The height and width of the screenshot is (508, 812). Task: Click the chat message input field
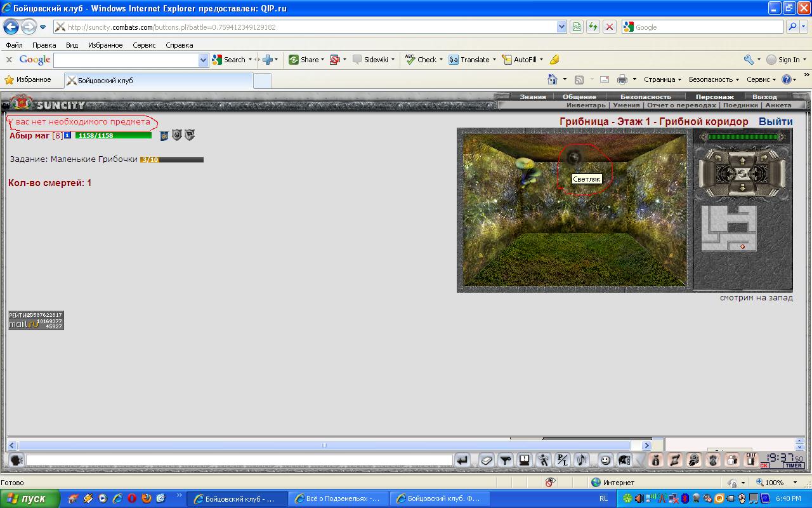coord(239,460)
